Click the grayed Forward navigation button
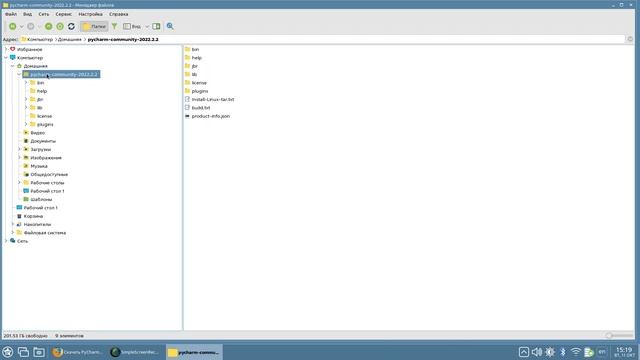 point(31,26)
